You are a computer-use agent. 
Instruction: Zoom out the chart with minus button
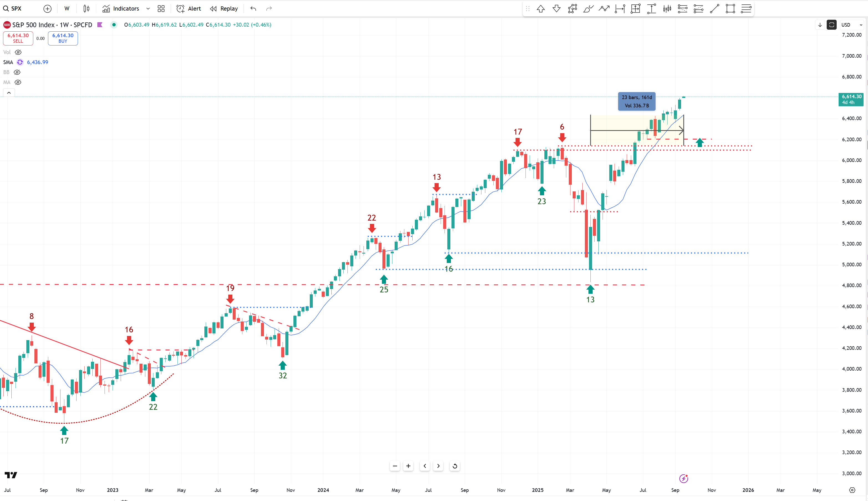(395, 466)
